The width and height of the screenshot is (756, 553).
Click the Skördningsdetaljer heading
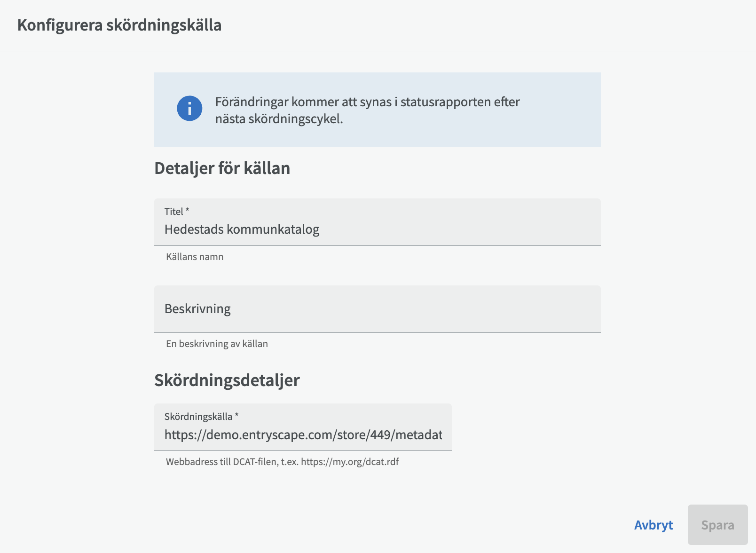pos(227,380)
